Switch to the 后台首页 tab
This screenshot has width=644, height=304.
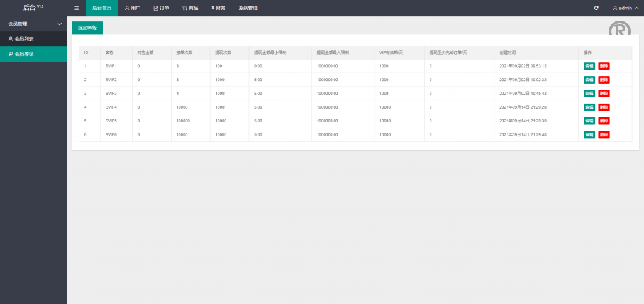pos(101,8)
